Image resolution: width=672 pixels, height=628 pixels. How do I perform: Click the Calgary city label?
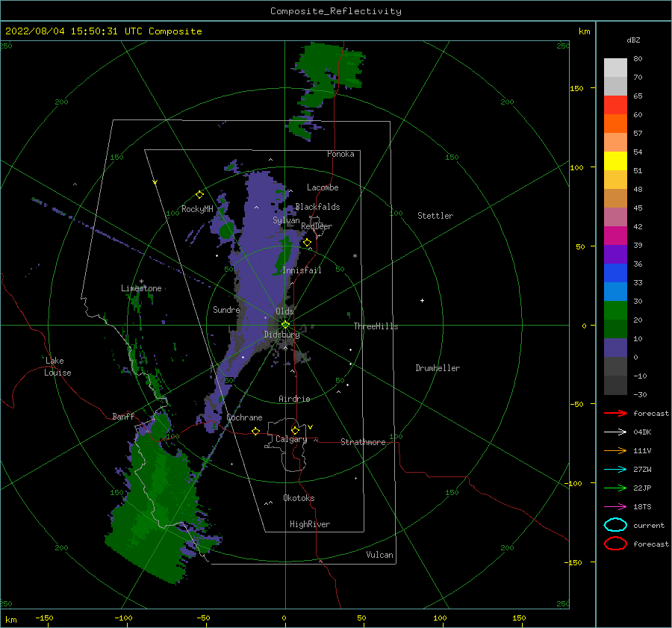[x=291, y=439]
